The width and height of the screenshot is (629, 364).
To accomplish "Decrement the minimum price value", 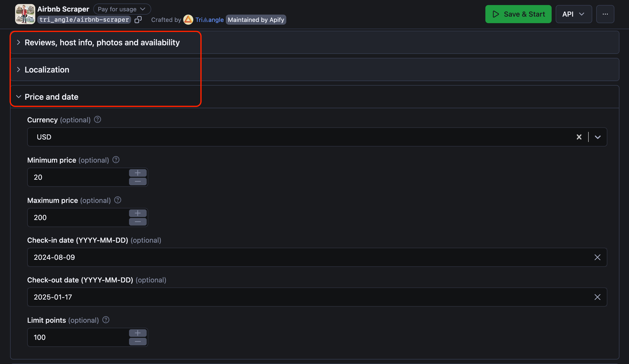I will tap(137, 181).
